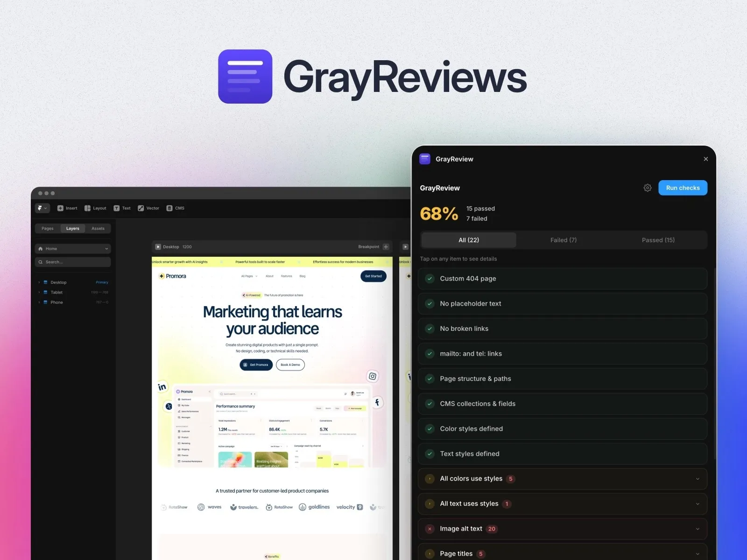Click the Promora logo on canvas
747x560 pixels.
(x=172, y=276)
